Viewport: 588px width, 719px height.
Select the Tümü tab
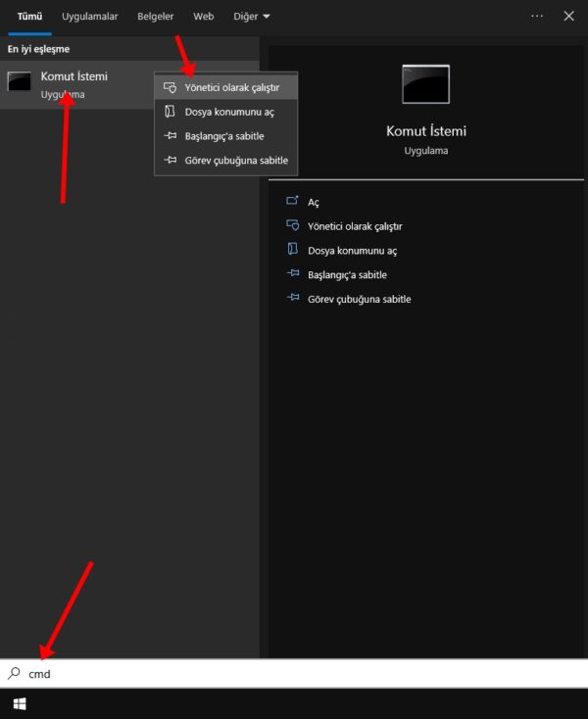click(x=29, y=17)
